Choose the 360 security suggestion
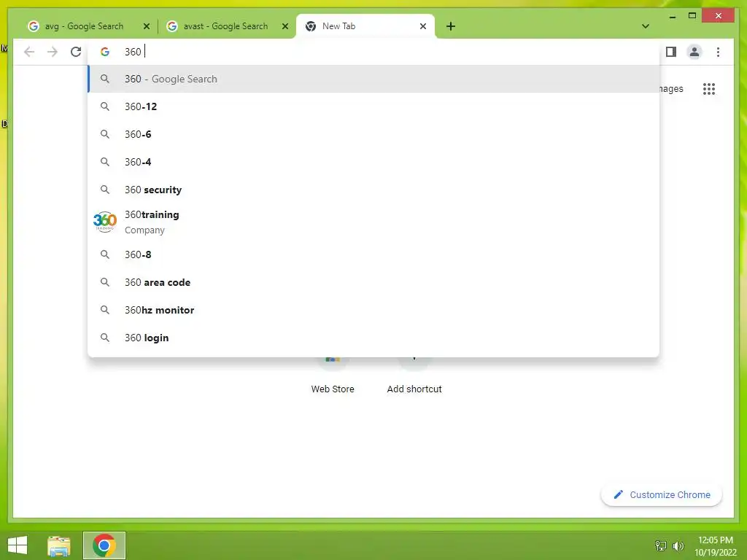Screen dimensions: 747x560 [x=373, y=190]
